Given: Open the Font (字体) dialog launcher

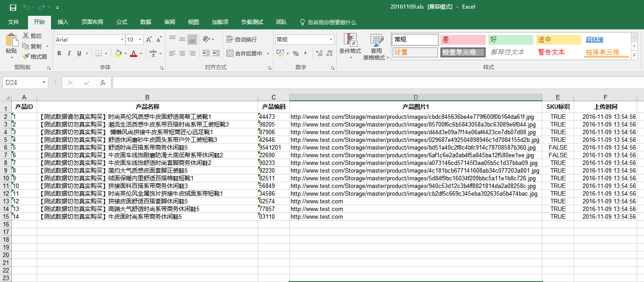Looking at the screenshot, I should (x=162, y=68).
